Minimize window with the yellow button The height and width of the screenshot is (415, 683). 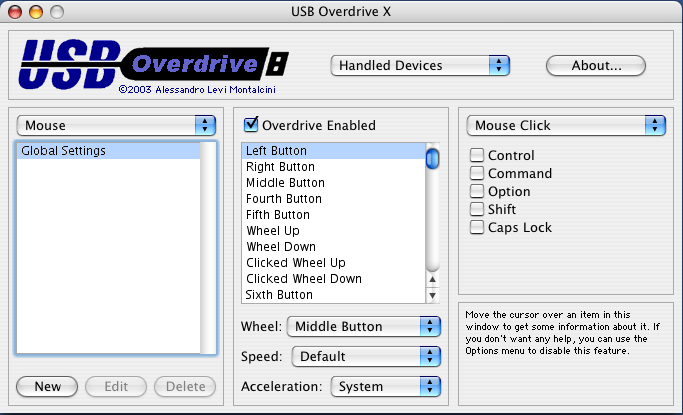tap(36, 12)
